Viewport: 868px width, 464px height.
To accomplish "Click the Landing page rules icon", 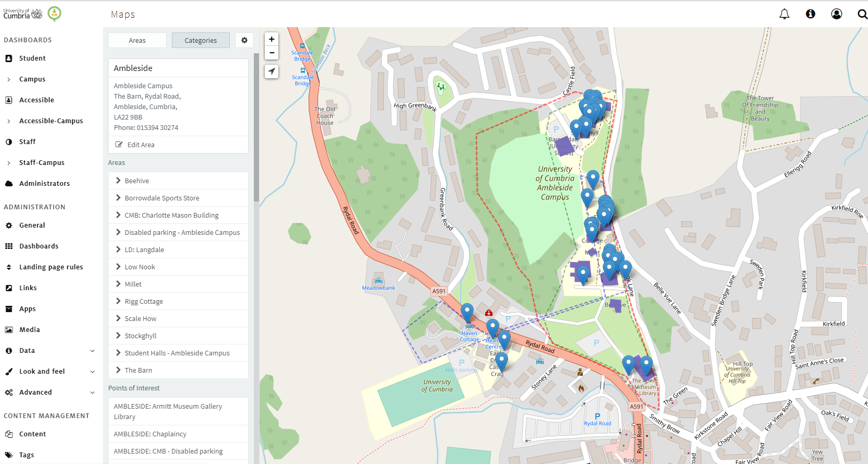I will pos(9,267).
